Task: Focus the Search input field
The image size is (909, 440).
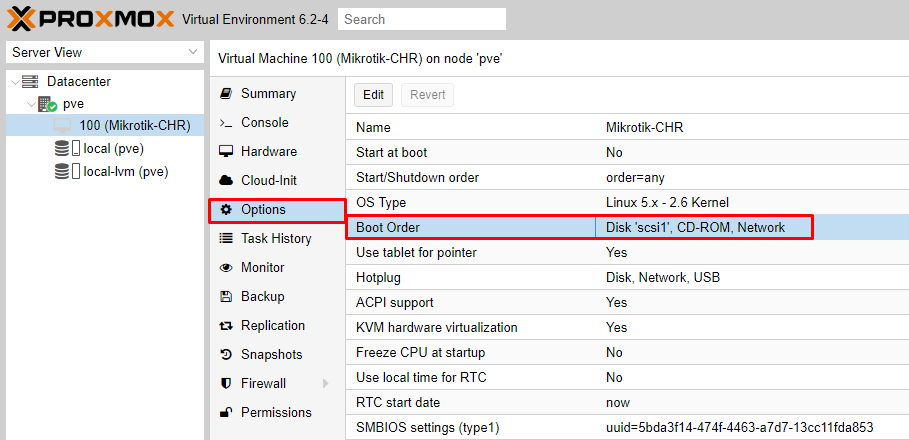Action: pyautogui.click(x=422, y=19)
